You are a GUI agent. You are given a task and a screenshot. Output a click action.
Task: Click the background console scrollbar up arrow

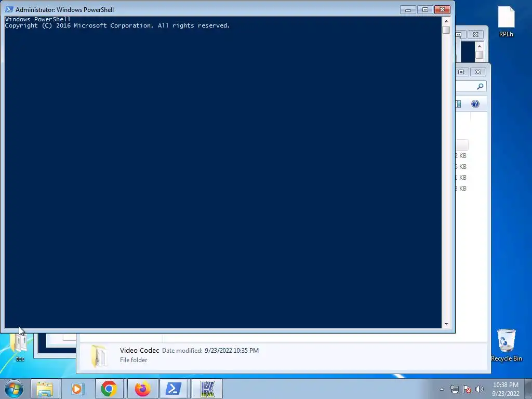coord(480,46)
